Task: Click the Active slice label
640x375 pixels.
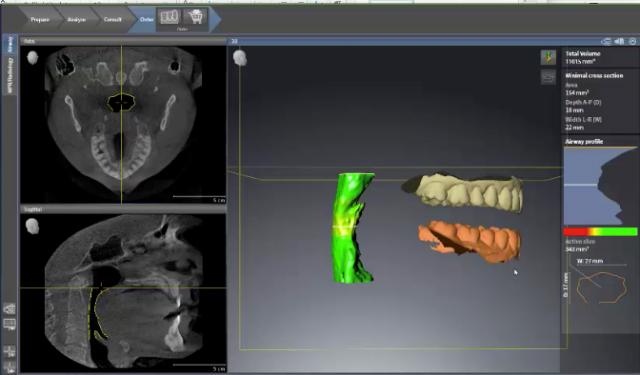Action: click(x=580, y=242)
